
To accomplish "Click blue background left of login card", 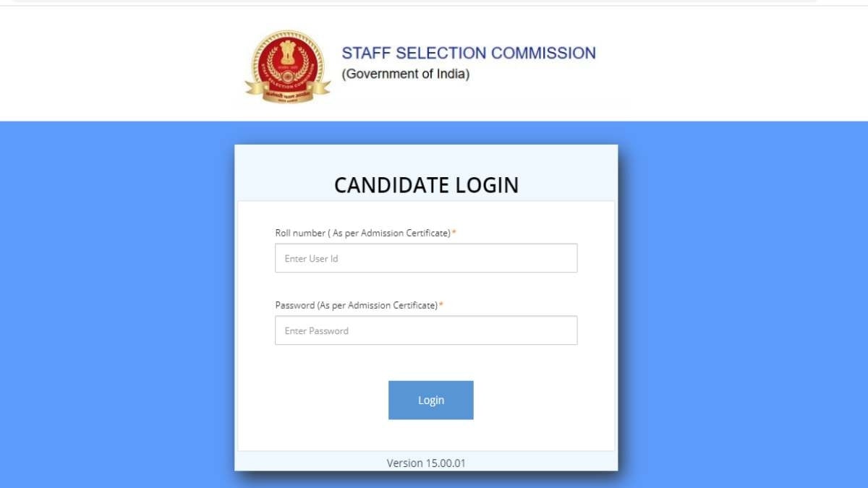I will [x=116, y=304].
